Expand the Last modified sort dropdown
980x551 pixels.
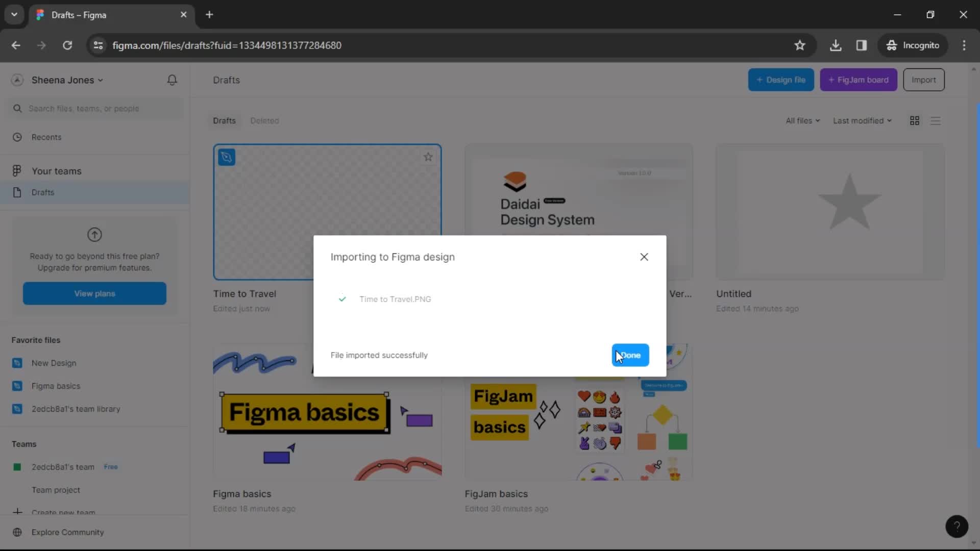click(x=862, y=120)
